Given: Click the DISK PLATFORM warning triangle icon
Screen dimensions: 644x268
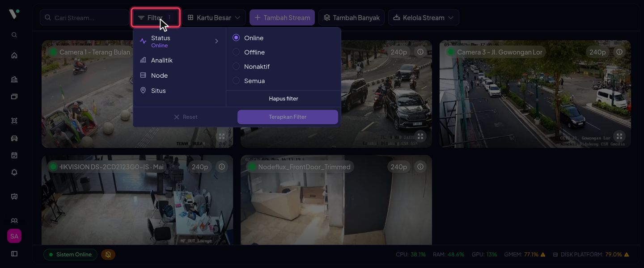Looking at the screenshot, I should (627, 255).
